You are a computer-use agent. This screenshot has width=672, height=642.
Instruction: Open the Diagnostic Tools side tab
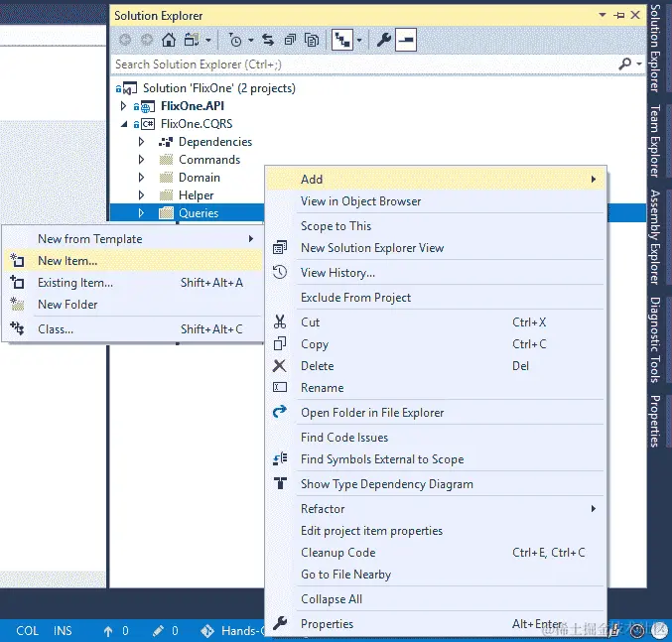click(x=656, y=339)
